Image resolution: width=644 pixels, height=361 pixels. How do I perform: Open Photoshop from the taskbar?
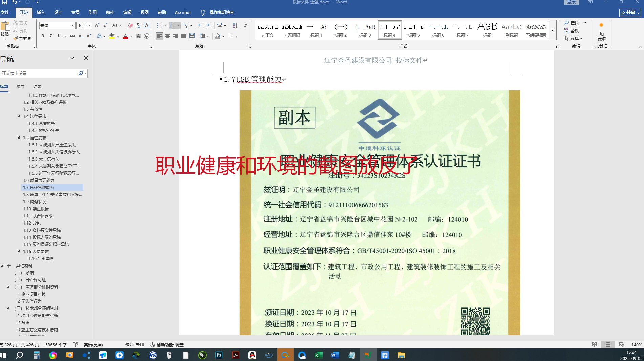pos(219,355)
